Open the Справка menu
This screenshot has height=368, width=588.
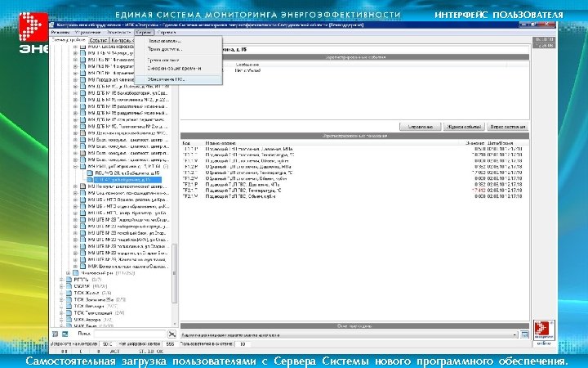pos(166,33)
